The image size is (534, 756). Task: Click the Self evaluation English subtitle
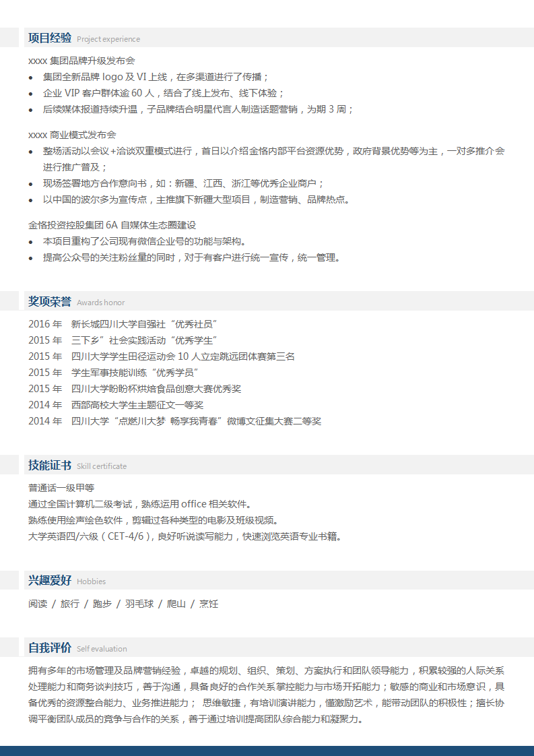coord(102,649)
